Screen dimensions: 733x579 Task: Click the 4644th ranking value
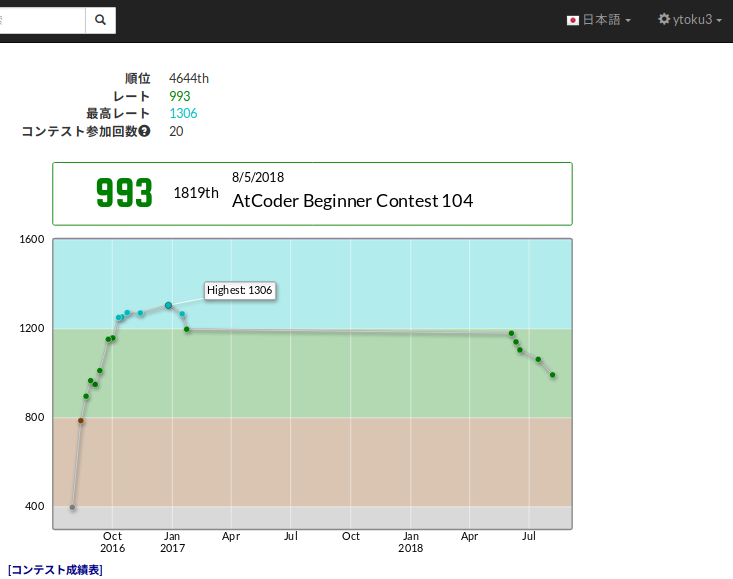tap(189, 79)
